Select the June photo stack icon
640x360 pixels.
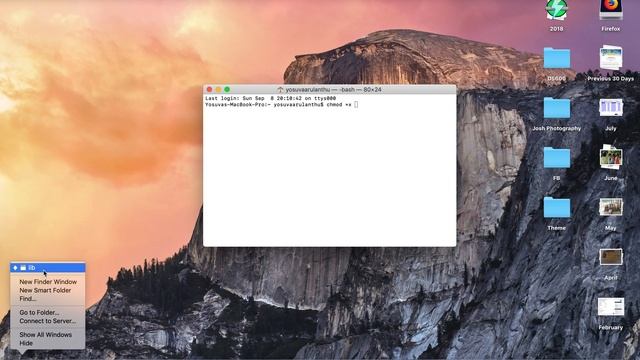coord(611,157)
